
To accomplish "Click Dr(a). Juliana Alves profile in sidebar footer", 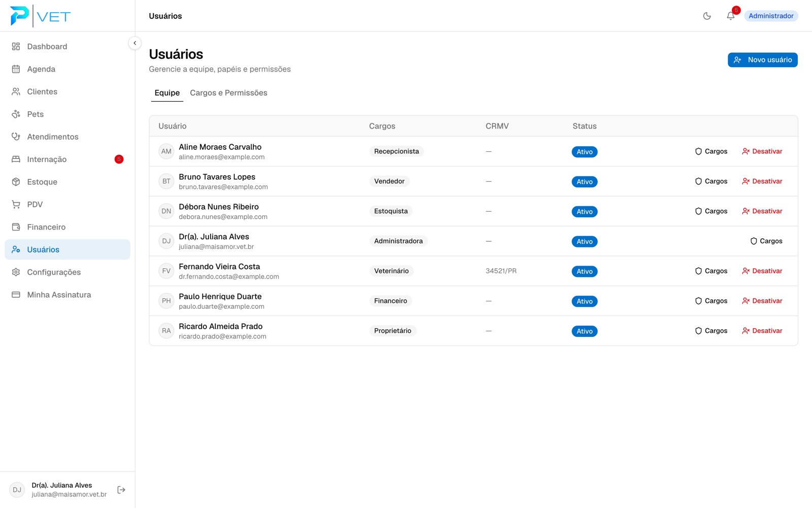I will tap(58, 490).
